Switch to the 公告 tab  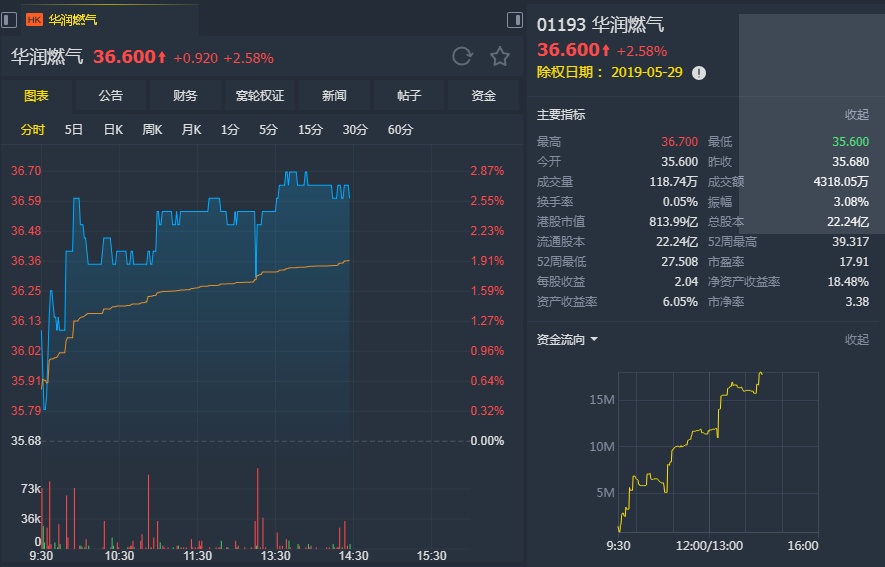[111, 96]
